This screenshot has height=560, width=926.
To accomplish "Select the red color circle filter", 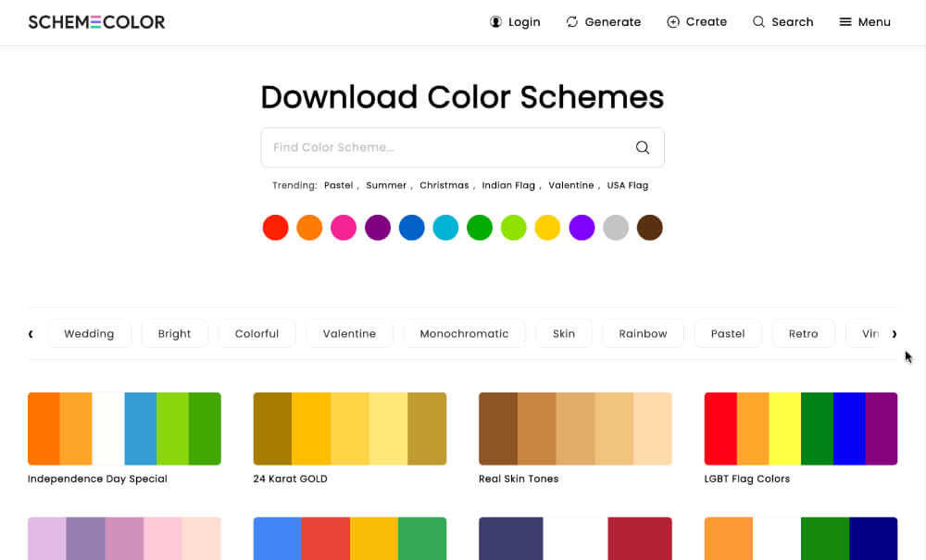I will (x=275, y=227).
